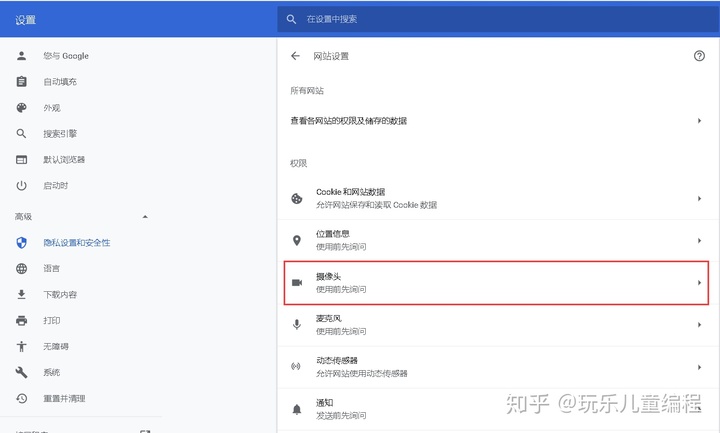Click the cookie icon in permissions list
The height and width of the screenshot is (433, 720).
(297, 199)
